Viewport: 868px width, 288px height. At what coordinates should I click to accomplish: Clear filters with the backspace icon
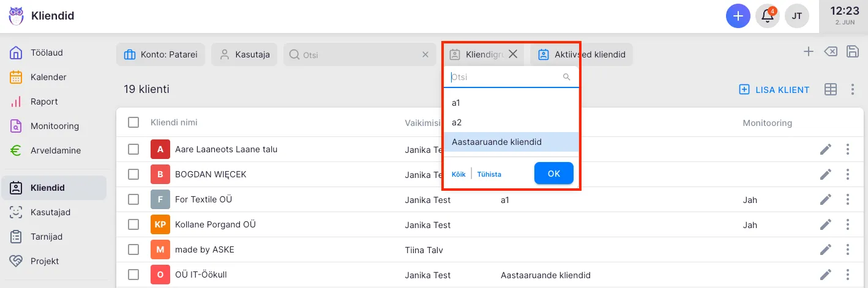830,52
